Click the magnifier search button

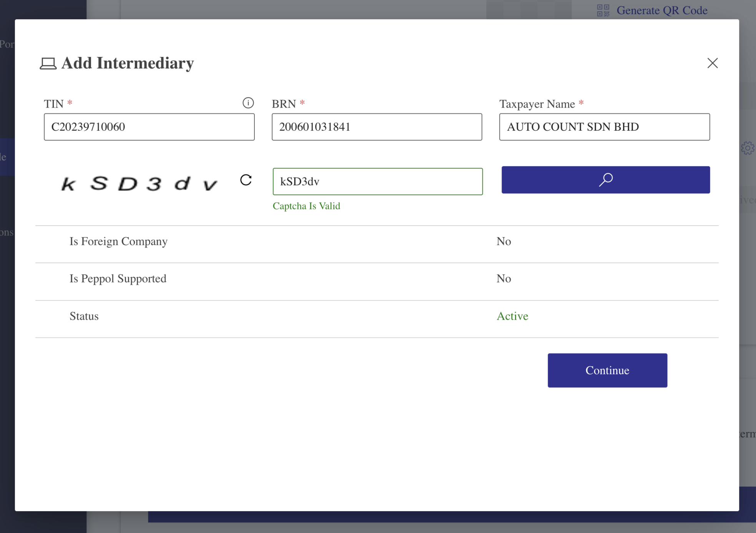605,180
